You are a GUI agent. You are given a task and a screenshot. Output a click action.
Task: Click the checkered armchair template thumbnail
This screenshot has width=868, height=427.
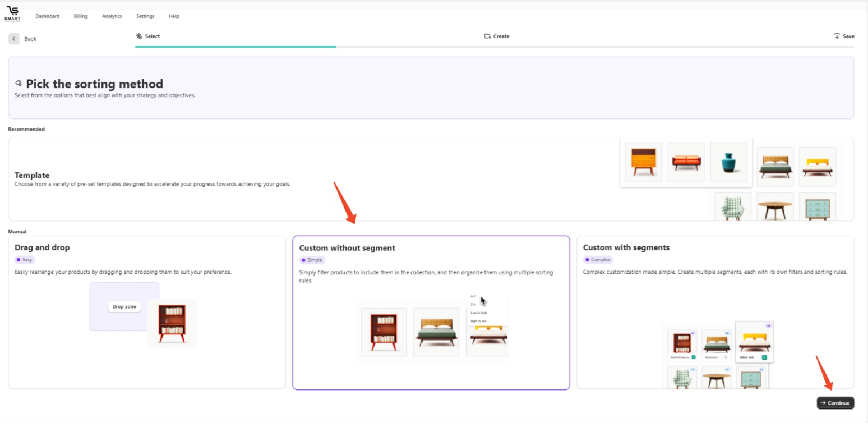click(x=733, y=206)
